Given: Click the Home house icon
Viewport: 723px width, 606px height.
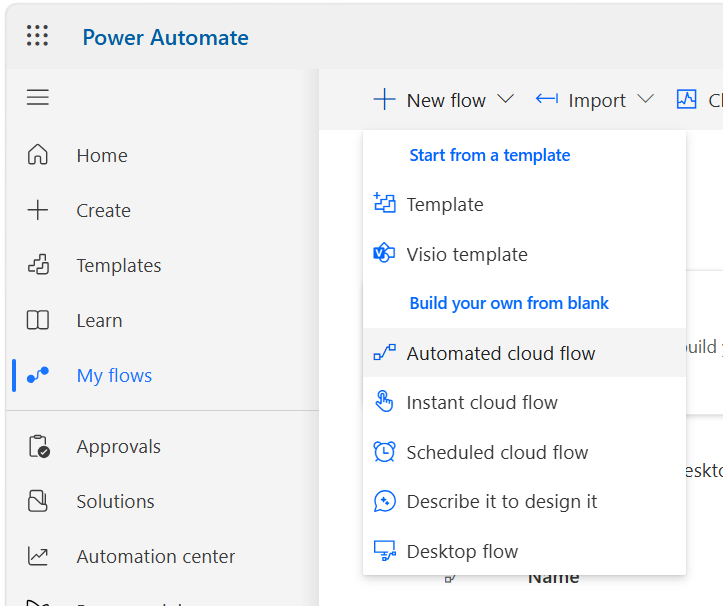Looking at the screenshot, I should (x=38, y=154).
